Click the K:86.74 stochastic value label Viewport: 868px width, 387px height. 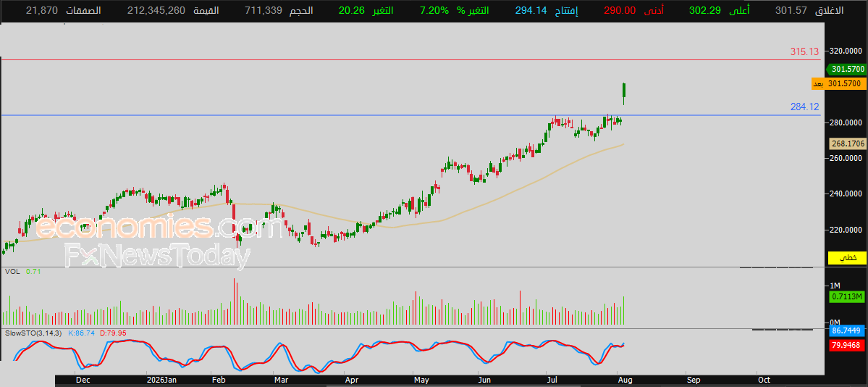81,333
